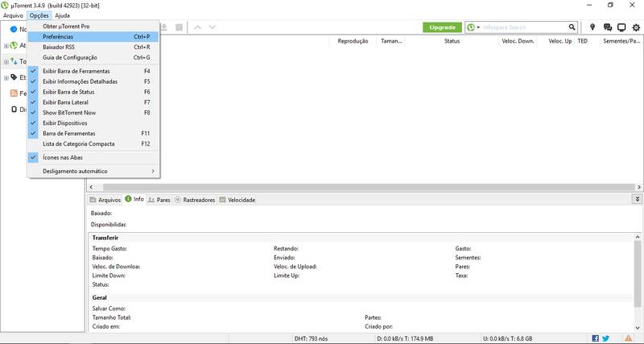The width and height of the screenshot is (644, 344).
Task: Click the search magnifier icon
Action: tap(572, 27)
